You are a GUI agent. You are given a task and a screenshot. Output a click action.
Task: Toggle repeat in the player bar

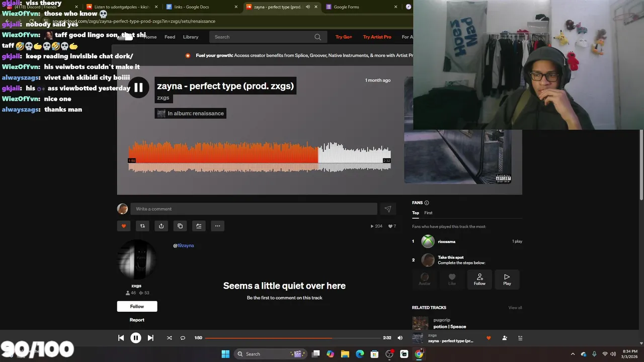coord(183,338)
